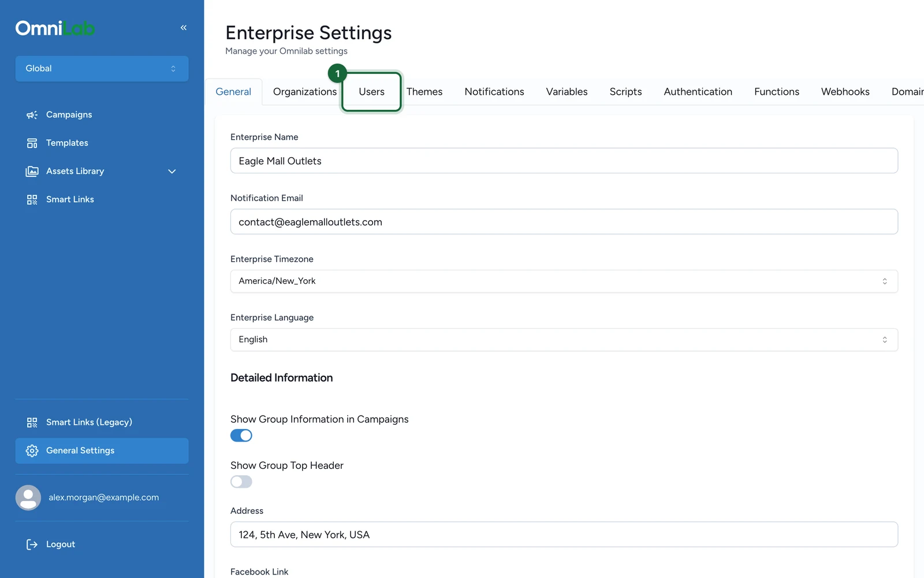Open the Enterprise Language dropdown
This screenshot has width=924, height=578.
point(564,340)
